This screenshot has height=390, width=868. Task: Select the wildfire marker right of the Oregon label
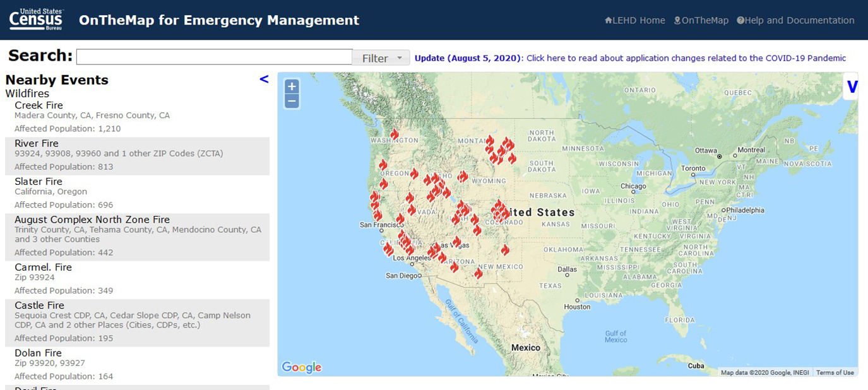pyautogui.click(x=414, y=174)
